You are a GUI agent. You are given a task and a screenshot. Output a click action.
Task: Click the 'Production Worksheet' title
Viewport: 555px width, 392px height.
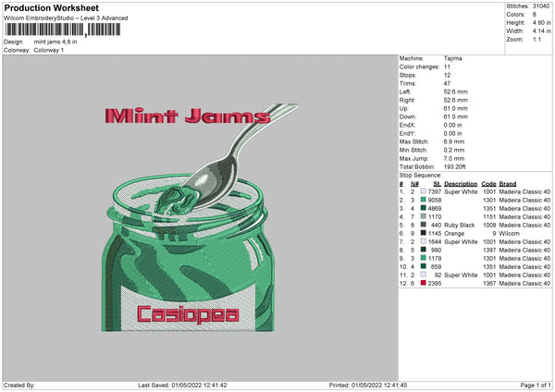coord(52,7)
